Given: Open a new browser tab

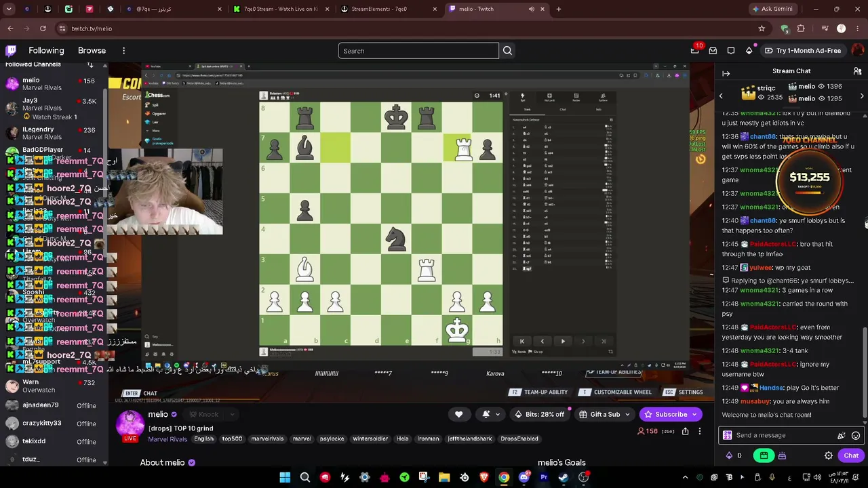Looking at the screenshot, I should coord(559,9).
